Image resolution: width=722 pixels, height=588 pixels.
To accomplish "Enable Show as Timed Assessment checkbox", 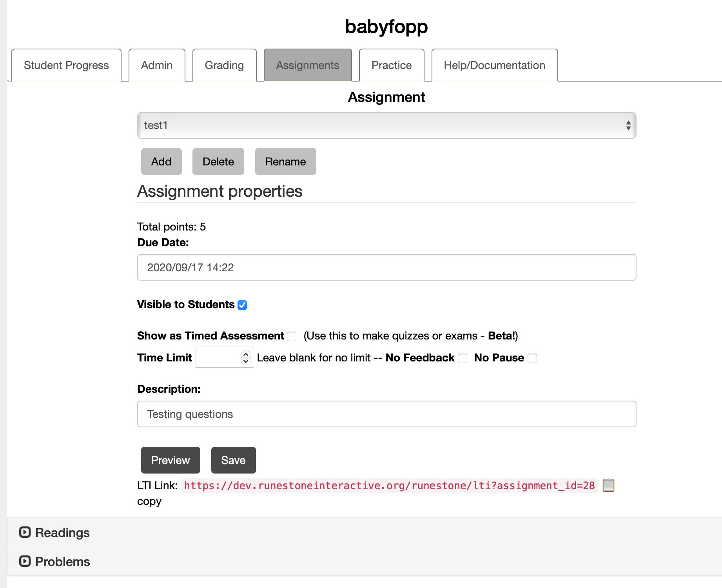I will 292,336.
